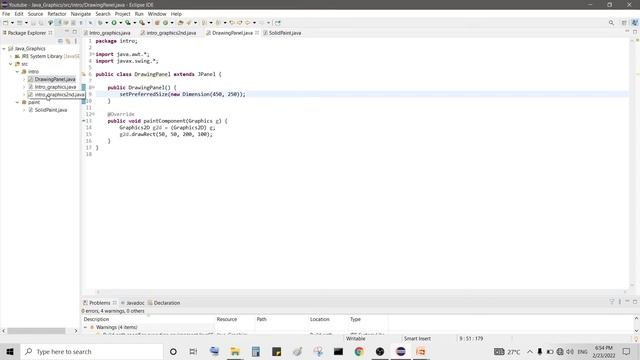Open the Project menu

point(122,14)
